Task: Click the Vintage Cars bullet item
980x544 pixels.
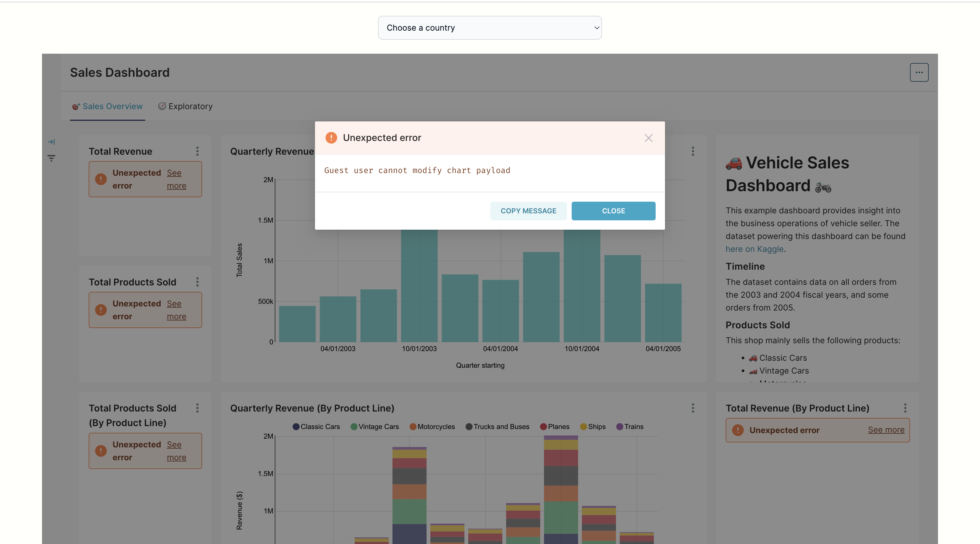Action: point(779,371)
